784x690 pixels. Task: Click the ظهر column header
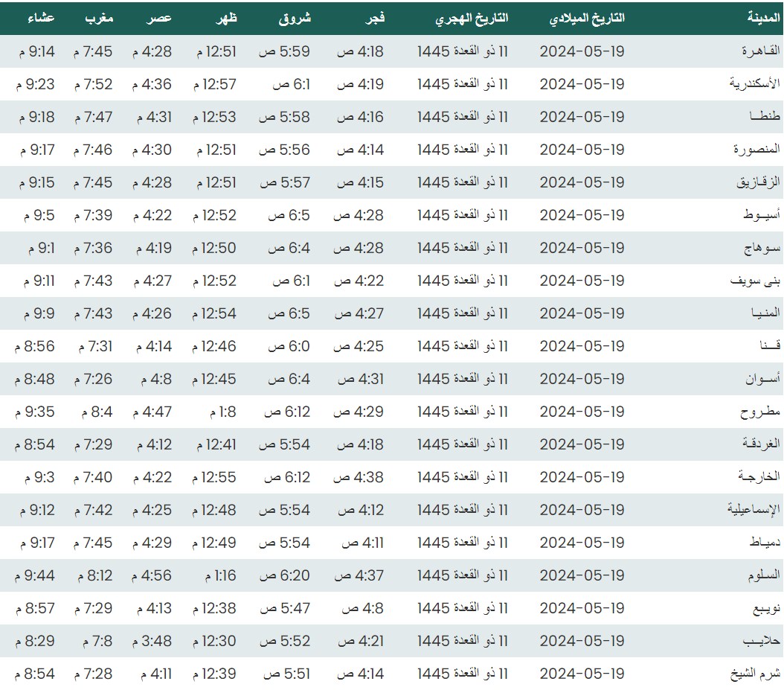(226, 18)
